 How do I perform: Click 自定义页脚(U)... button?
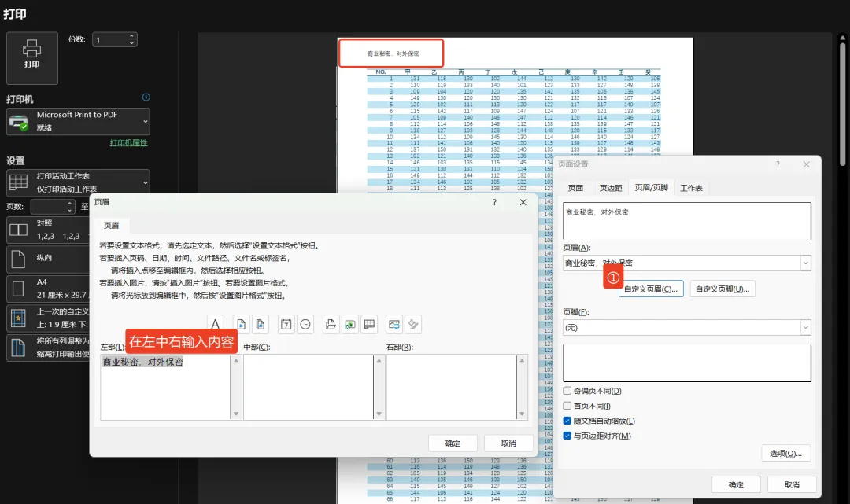coord(722,289)
